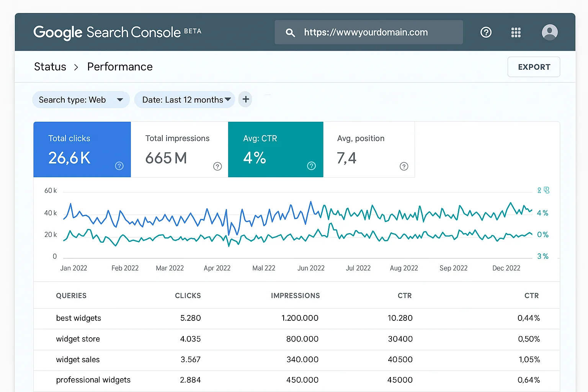
Task: Click the account avatar icon
Action: (549, 32)
